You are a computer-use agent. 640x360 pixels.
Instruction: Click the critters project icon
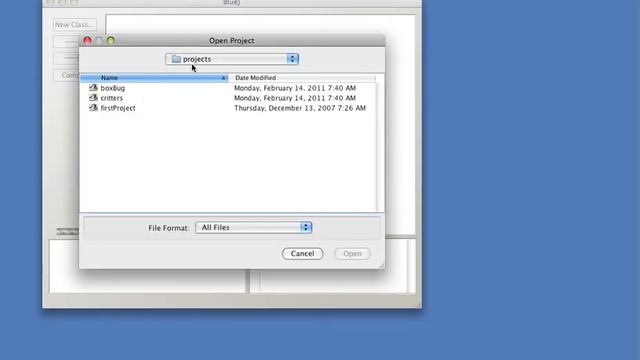click(93, 98)
